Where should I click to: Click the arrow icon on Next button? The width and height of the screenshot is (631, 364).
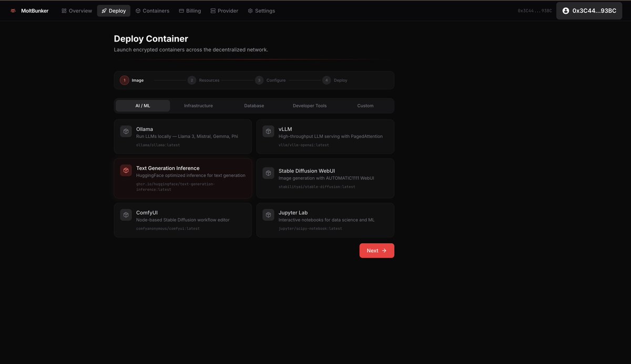tap(384, 251)
